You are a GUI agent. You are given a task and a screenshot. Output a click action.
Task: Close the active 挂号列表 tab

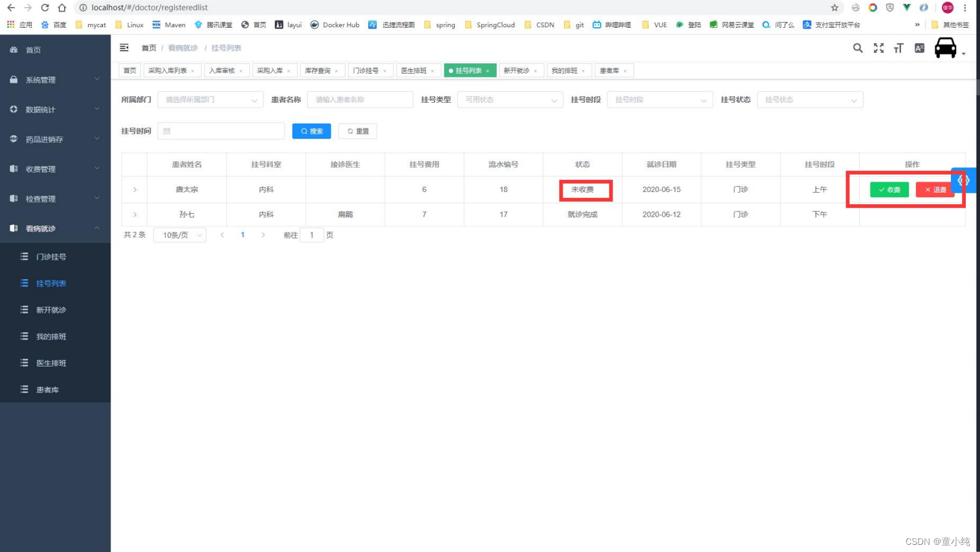click(x=488, y=71)
